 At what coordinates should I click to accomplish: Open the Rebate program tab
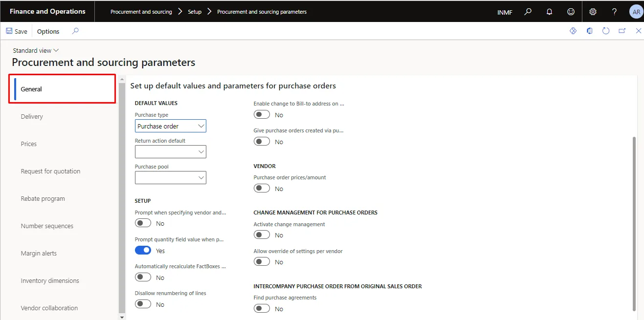click(43, 198)
